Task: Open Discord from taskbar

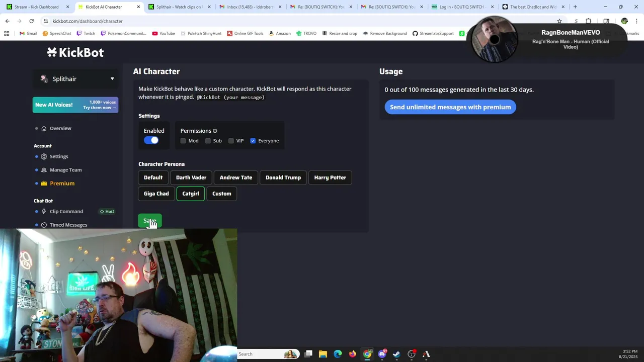Action: click(x=382, y=354)
